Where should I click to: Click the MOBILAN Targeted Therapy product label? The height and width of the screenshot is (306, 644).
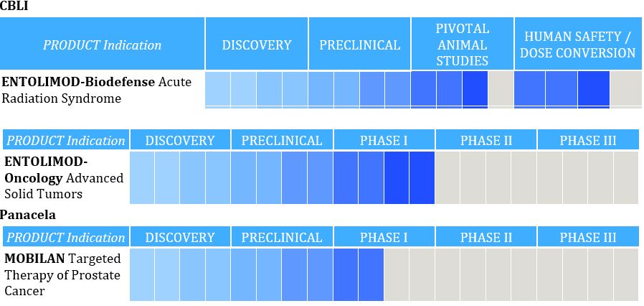[62, 274]
